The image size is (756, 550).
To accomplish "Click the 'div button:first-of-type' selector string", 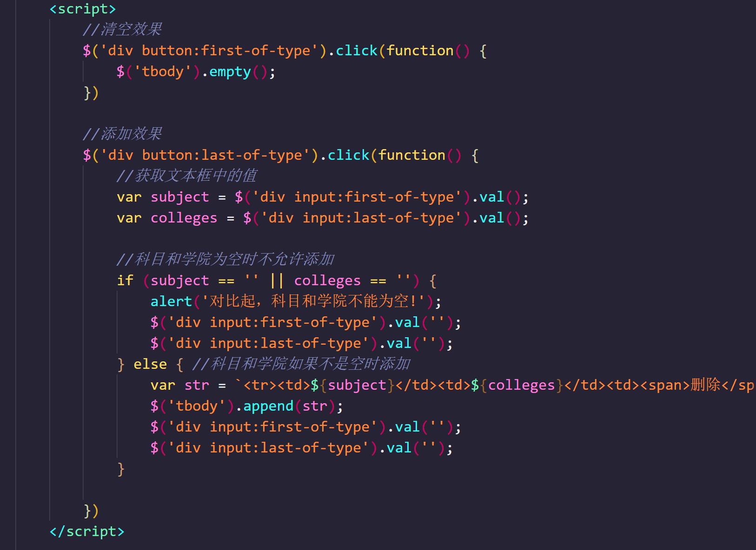I will [209, 51].
